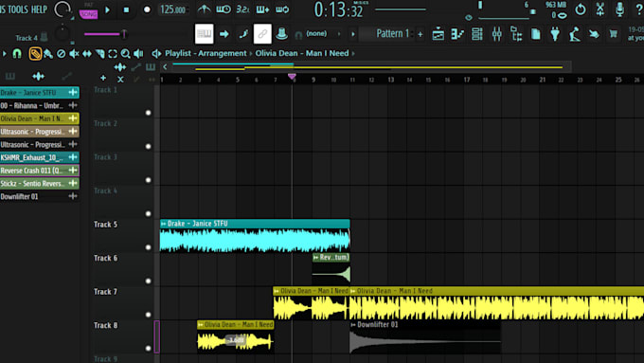Click the pink horizontal slider handle
The width and height of the screenshot is (644, 363).
[124, 34]
